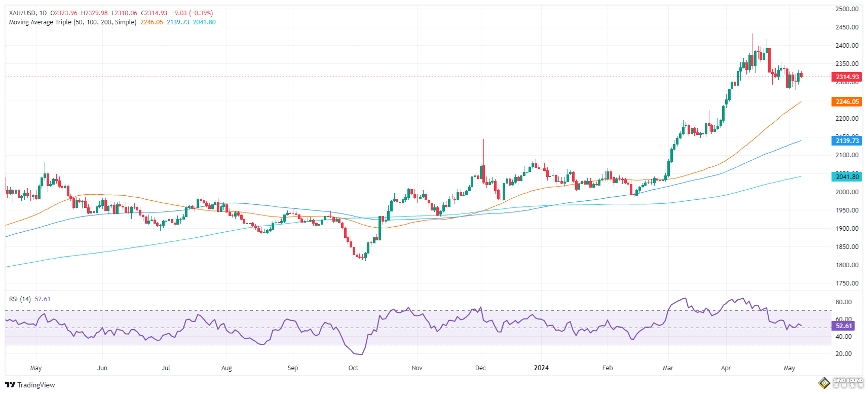868x394 pixels.
Task: Click the Sino Sound watermark logo
Action: pyautogui.click(x=841, y=383)
